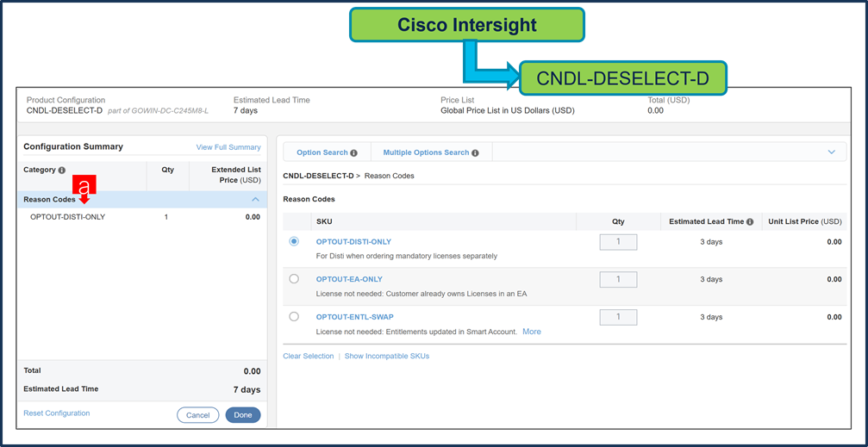Screen dimensions: 868x447
Task: Click More link in OPTOUT-ENTL-SWAP description
Action: click(532, 332)
